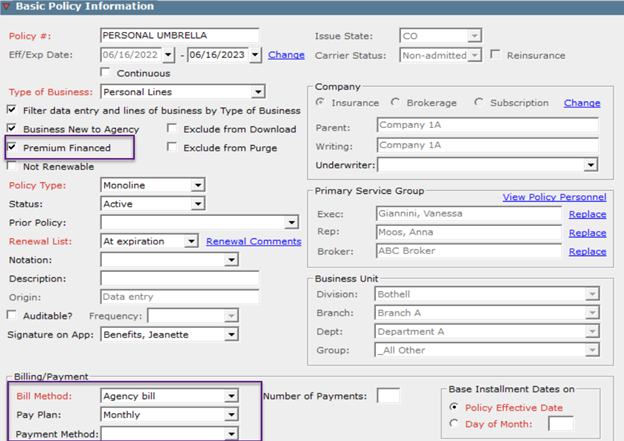The width and height of the screenshot is (624, 441).
Task: Check Exclude from Download
Action: (172, 128)
